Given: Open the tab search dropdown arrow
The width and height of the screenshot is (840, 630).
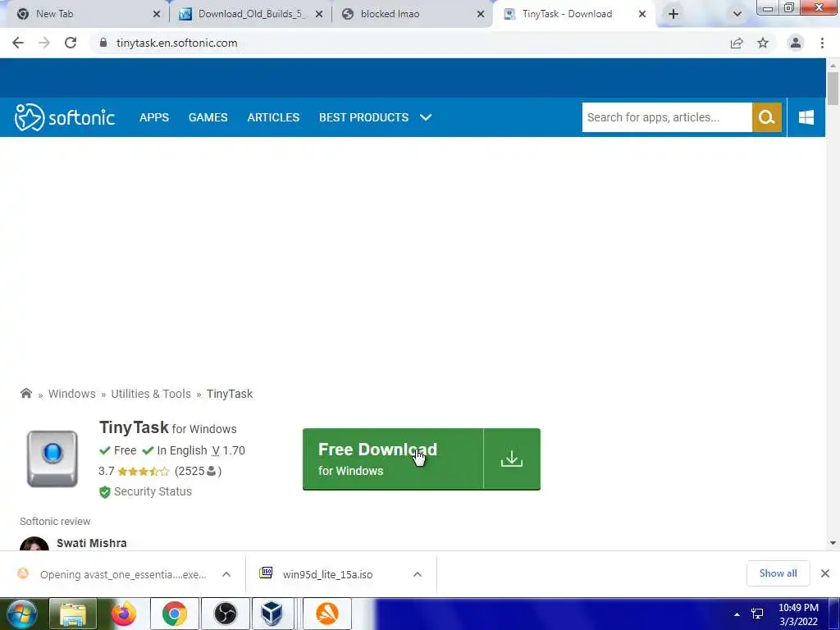Looking at the screenshot, I should tap(737, 14).
